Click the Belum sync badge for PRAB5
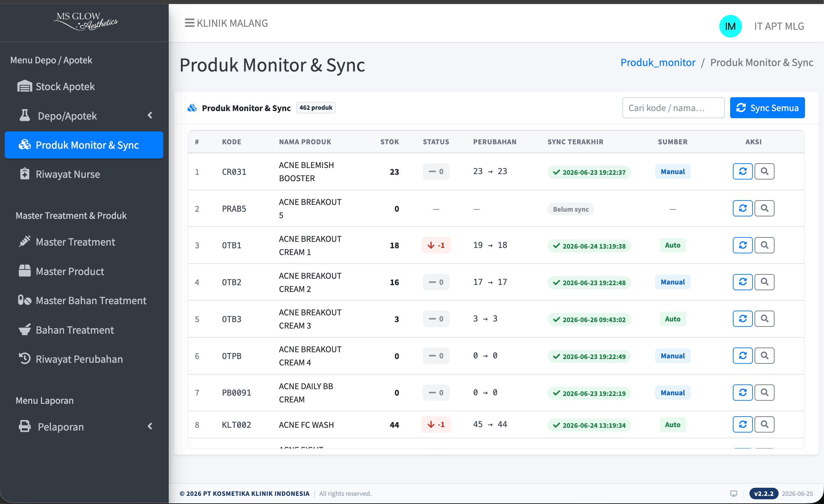Screen dimensions: 824x504 (x=571, y=209)
